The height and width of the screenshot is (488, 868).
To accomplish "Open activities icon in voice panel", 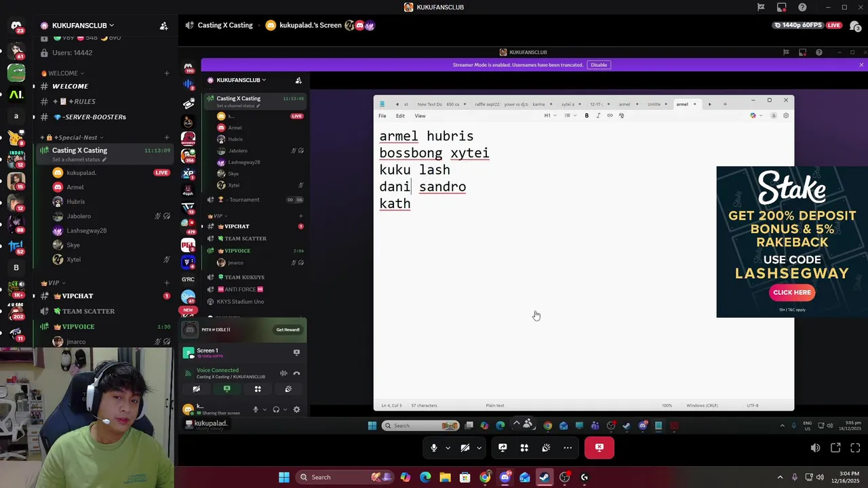I will tap(258, 390).
